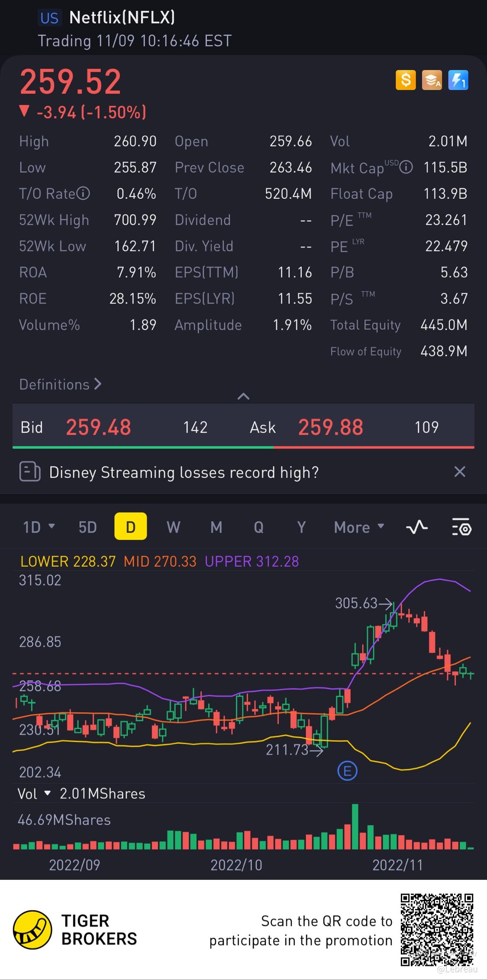Open the chart indicator waveform icon

(416, 527)
